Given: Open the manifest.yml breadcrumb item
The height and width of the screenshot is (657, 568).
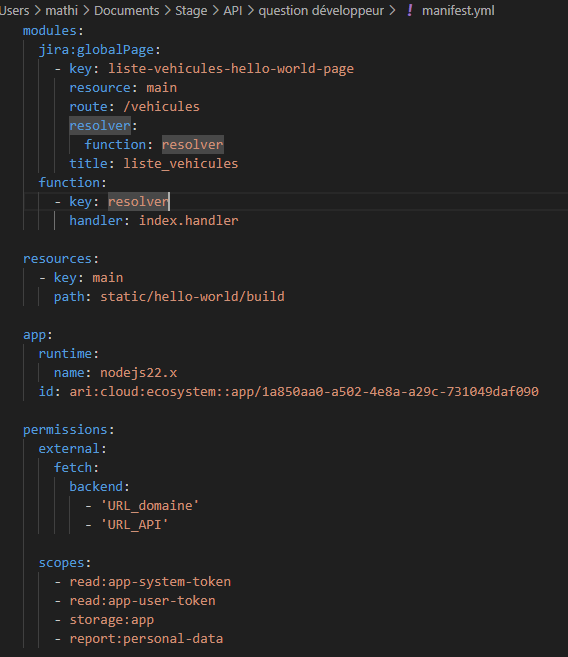Looking at the screenshot, I should tap(458, 10).
